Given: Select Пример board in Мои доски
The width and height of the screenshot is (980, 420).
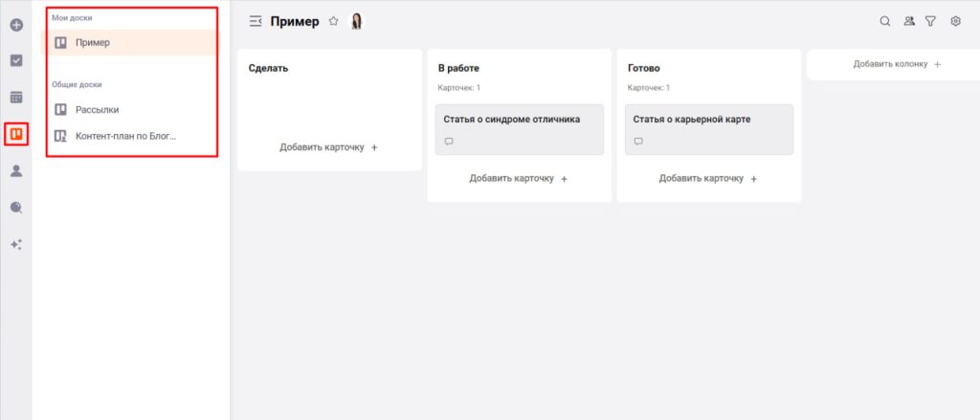Looking at the screenshot, I should point(93,43).
